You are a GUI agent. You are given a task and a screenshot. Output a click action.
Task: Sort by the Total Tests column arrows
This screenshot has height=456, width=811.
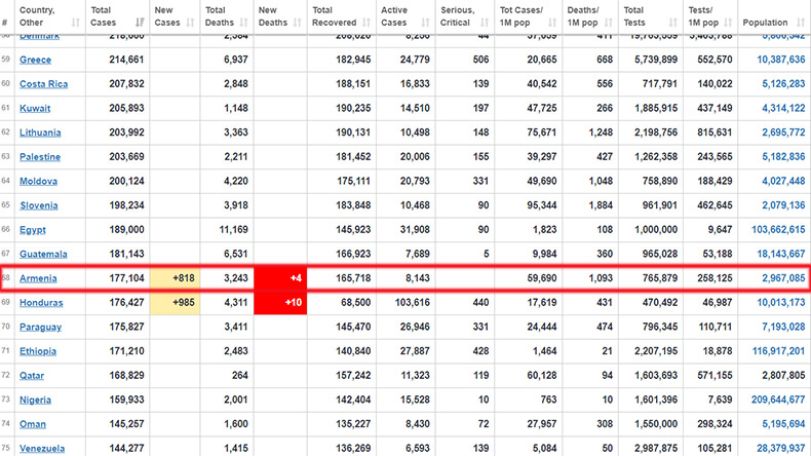(673, 23)
